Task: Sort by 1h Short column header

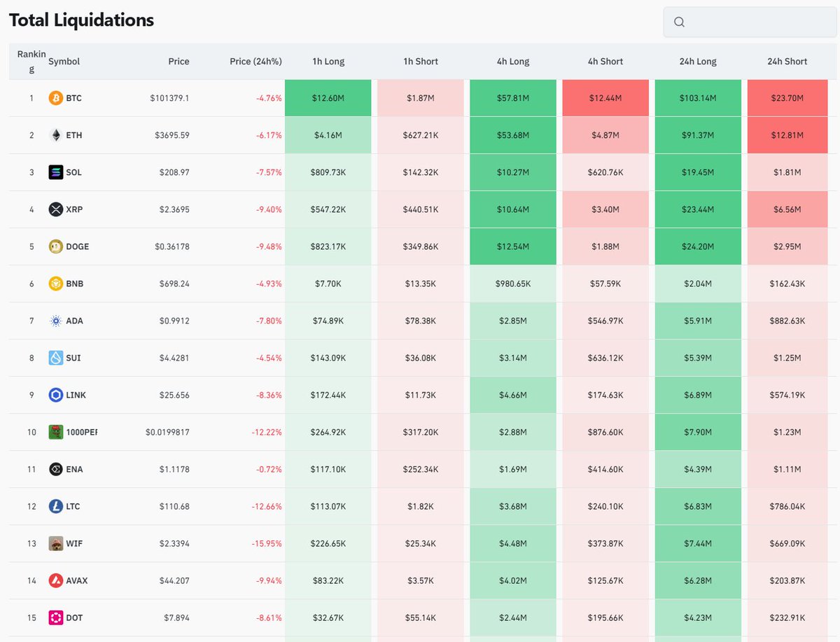Action: pyautogui.click(x=421, y=62)
